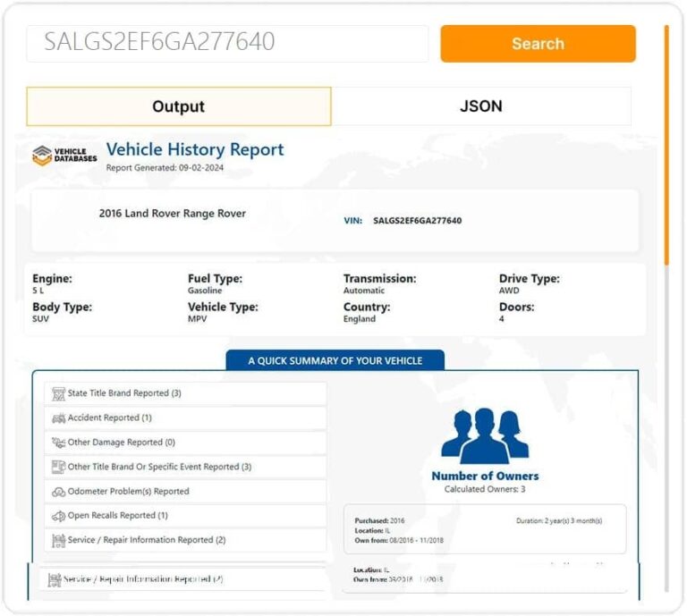Open Open Recalls Reported (1) row
The image size is (687, 616).
pos(185,515)
